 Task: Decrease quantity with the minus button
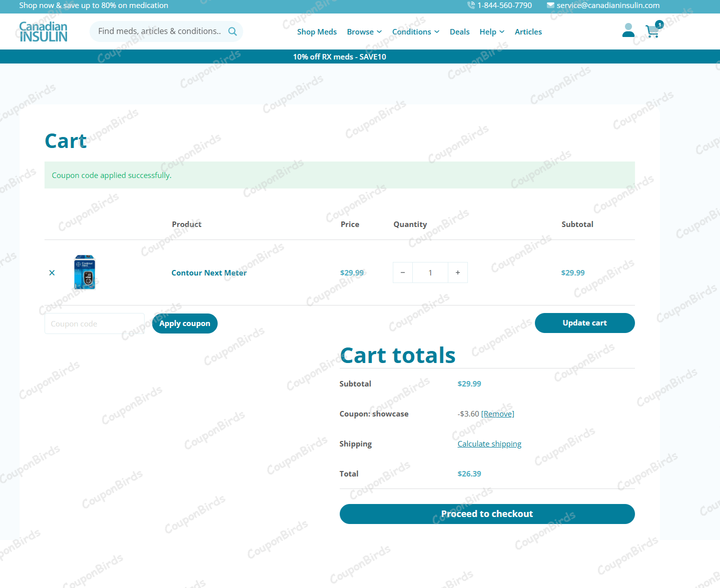[403, 272]
